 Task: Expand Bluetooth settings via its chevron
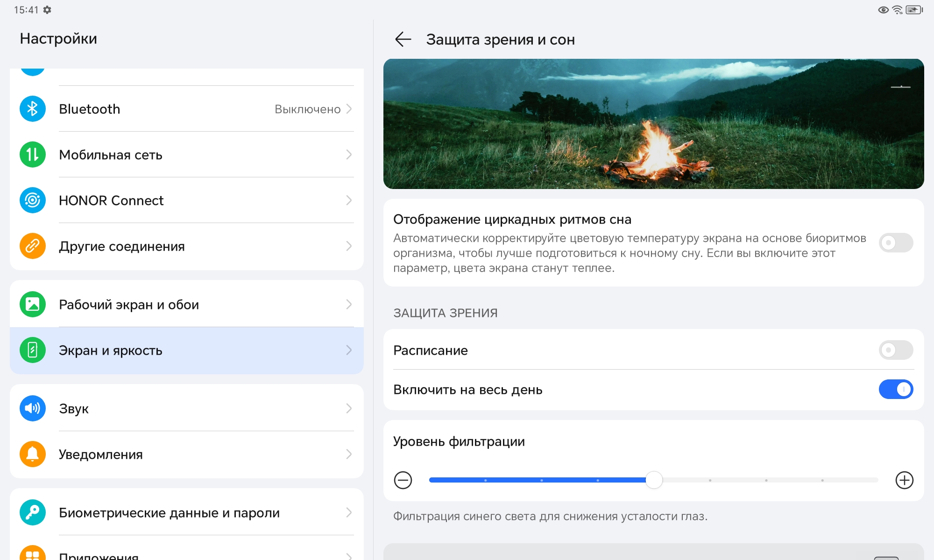[x=349, y=109]
